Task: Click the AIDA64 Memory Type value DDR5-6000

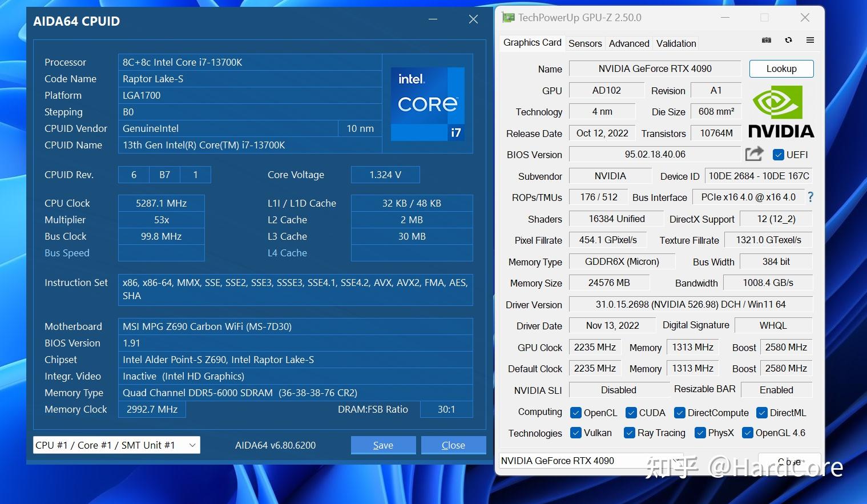Action: coord(296,393)
